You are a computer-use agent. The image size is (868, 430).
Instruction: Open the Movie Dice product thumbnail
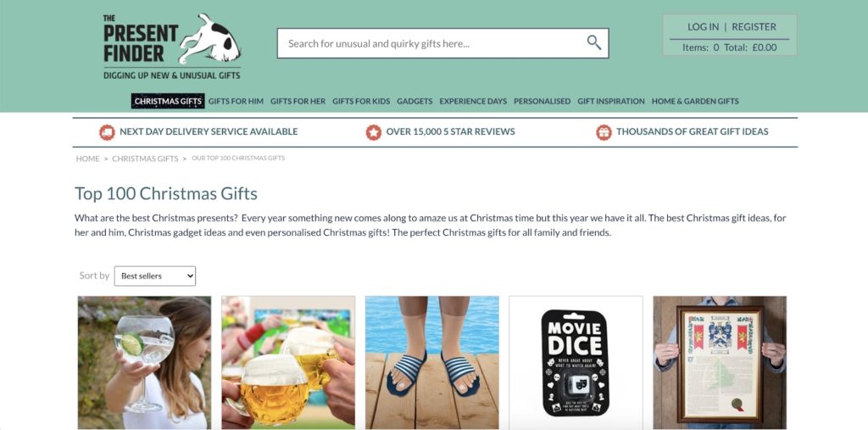pos(576,363)
